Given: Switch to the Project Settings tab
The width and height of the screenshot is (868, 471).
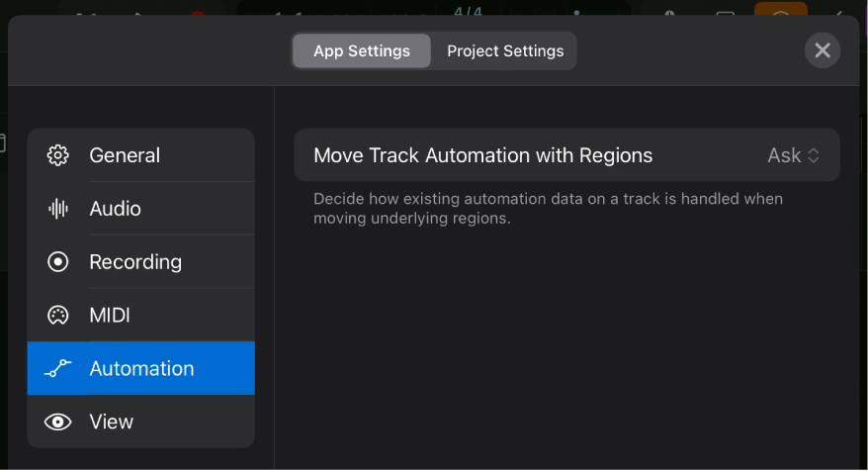Looking at the screenshot, I should pos(505,51).
